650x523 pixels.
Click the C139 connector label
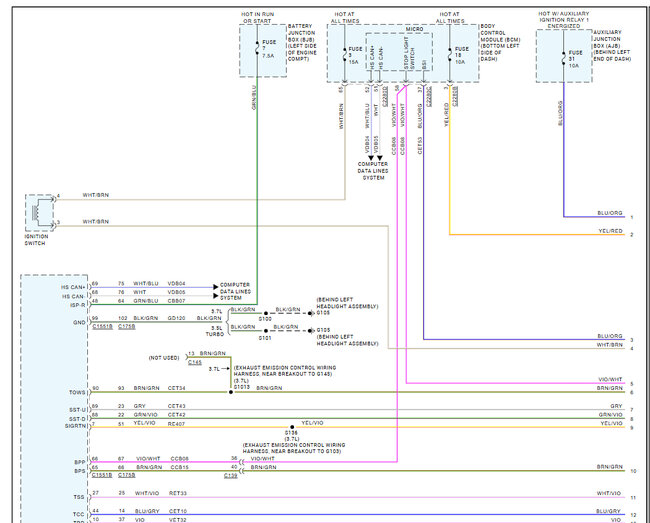click(231, 476)
